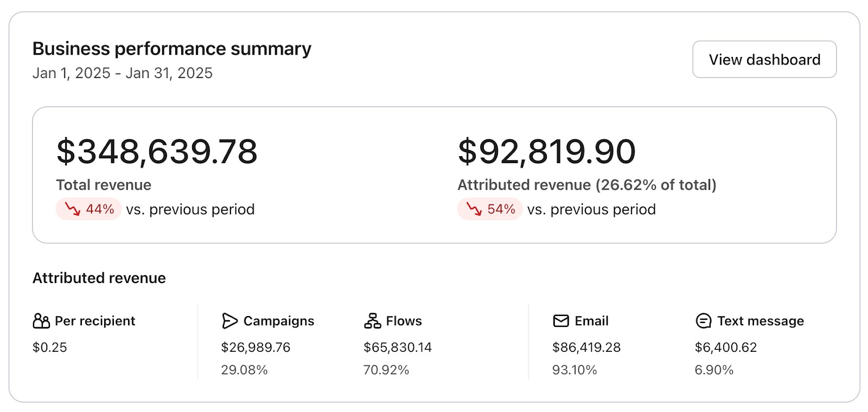This screenshot has width=868, height=412.
Task: Click the Per recipient label
Action: pos(95,321)
